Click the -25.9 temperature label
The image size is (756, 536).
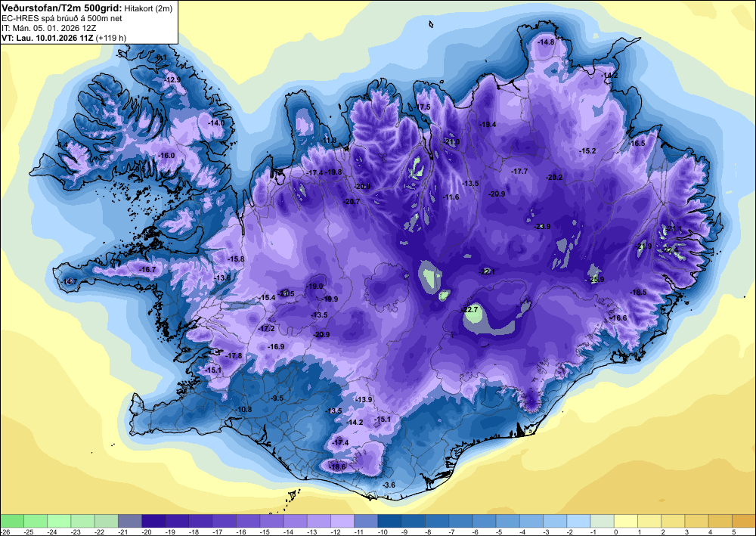coord(596,280)
